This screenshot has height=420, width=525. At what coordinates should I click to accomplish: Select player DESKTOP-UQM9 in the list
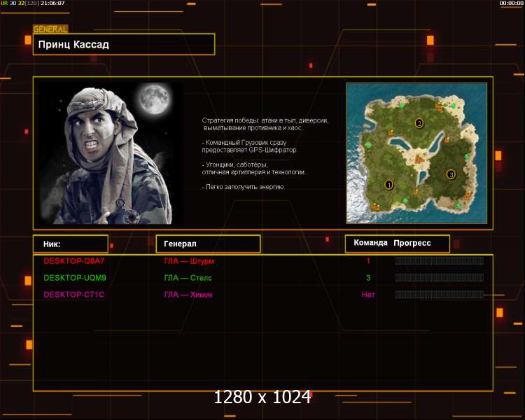[73, 278]
